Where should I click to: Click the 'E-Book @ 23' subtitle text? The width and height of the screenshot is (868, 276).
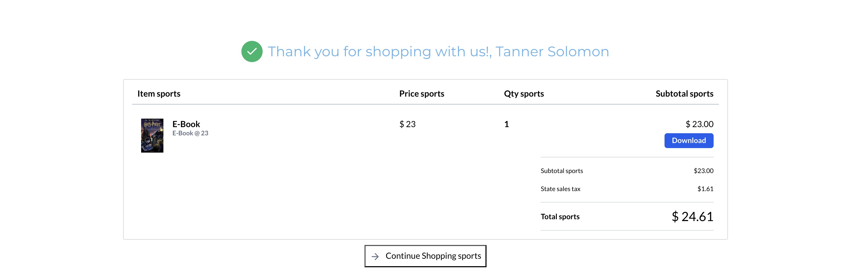[x=190, y=133]
